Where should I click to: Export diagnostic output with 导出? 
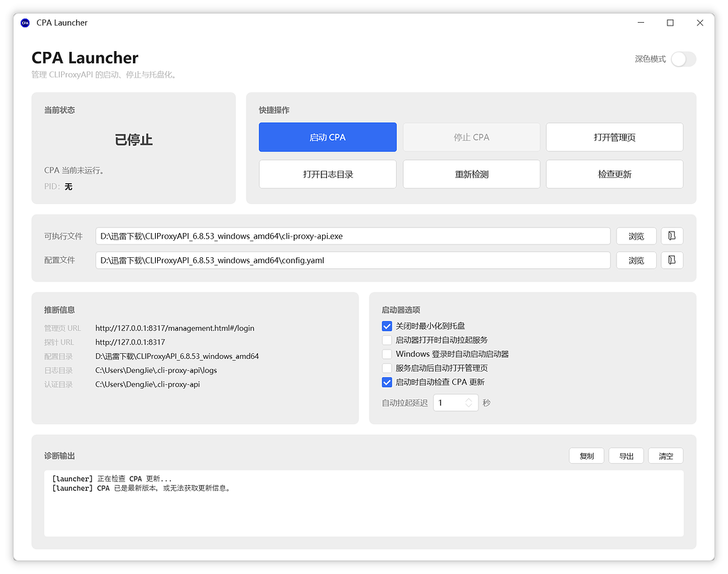tap(626, 455)
